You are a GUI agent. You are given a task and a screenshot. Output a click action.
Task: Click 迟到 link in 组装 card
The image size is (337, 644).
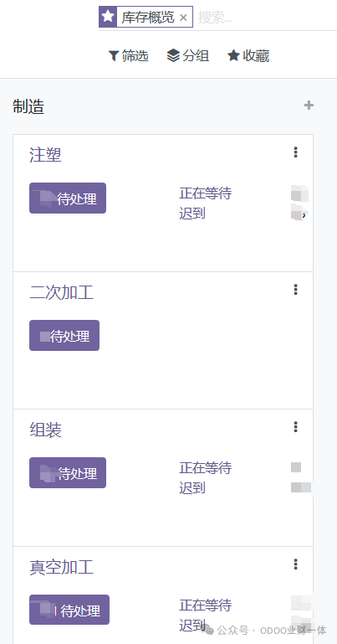[192, 488]
